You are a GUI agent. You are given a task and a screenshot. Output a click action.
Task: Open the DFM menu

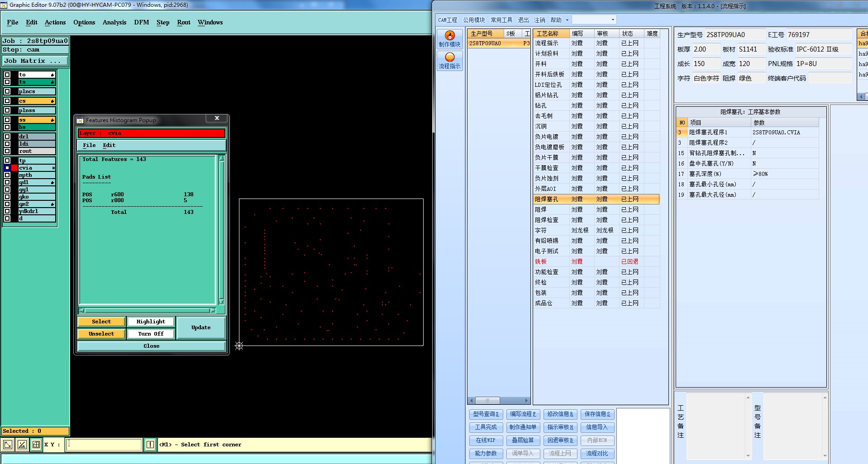point(141,22)
